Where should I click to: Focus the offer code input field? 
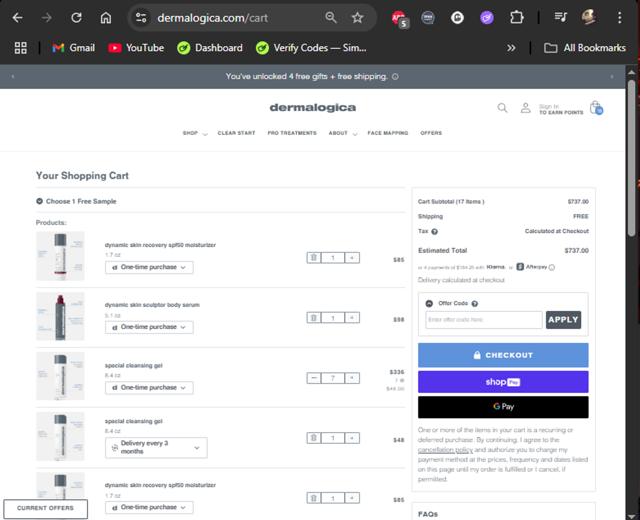point(484,320)
